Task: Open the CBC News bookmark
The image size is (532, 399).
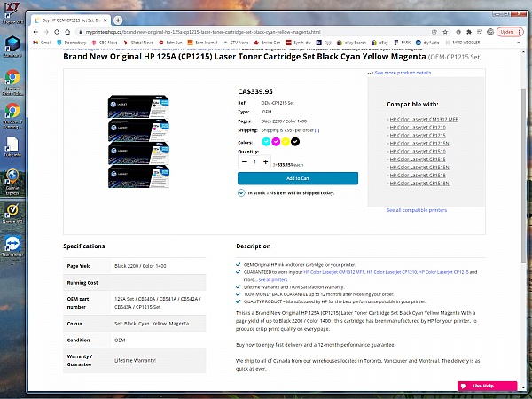Action: (x=104, y=43)
